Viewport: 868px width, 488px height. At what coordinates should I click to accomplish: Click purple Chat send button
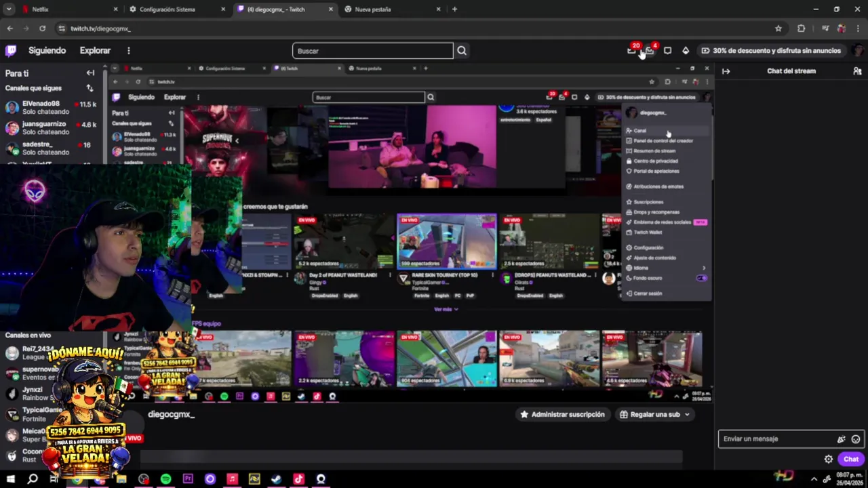tap(851, 459)
